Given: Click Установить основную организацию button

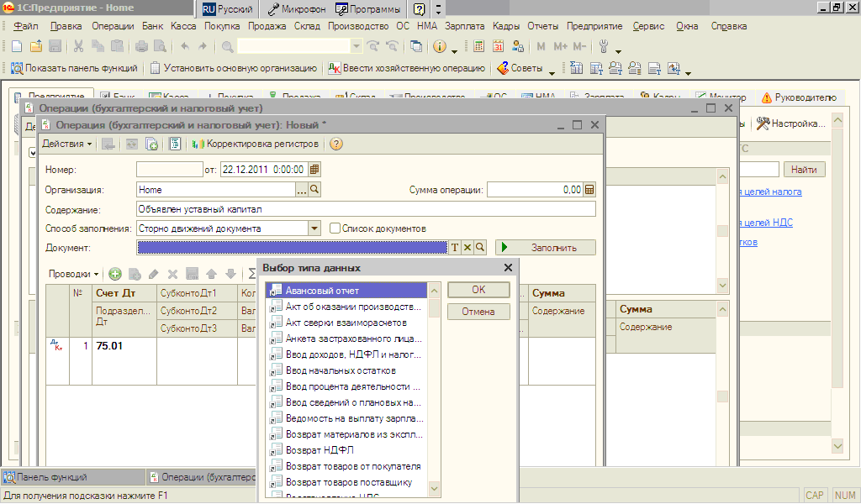Looking at the screenshot, I should click(234, 68).
